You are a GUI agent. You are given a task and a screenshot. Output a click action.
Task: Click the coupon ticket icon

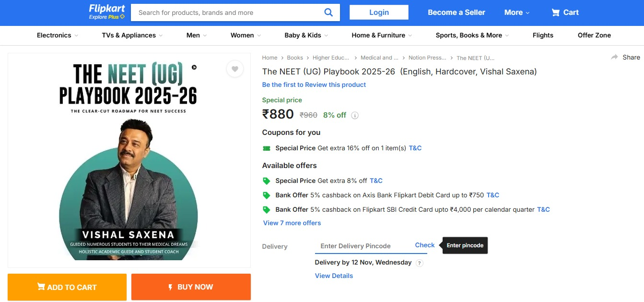[267, 148]
